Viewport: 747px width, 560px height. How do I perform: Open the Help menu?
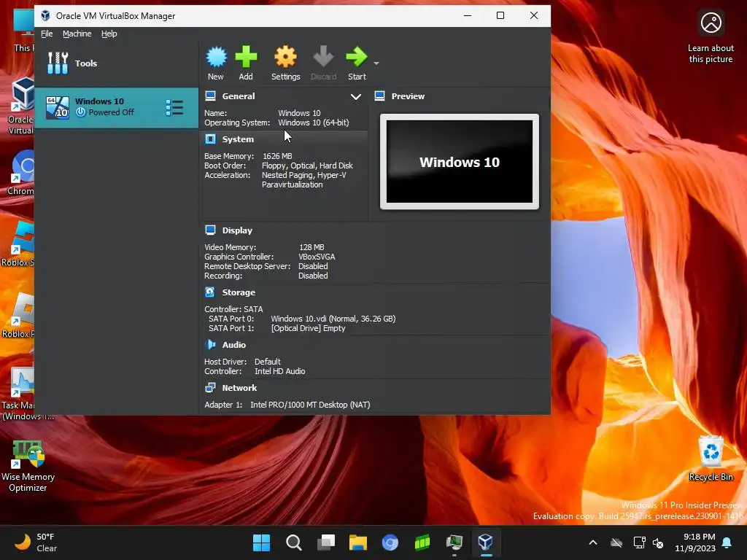(109, 34)
